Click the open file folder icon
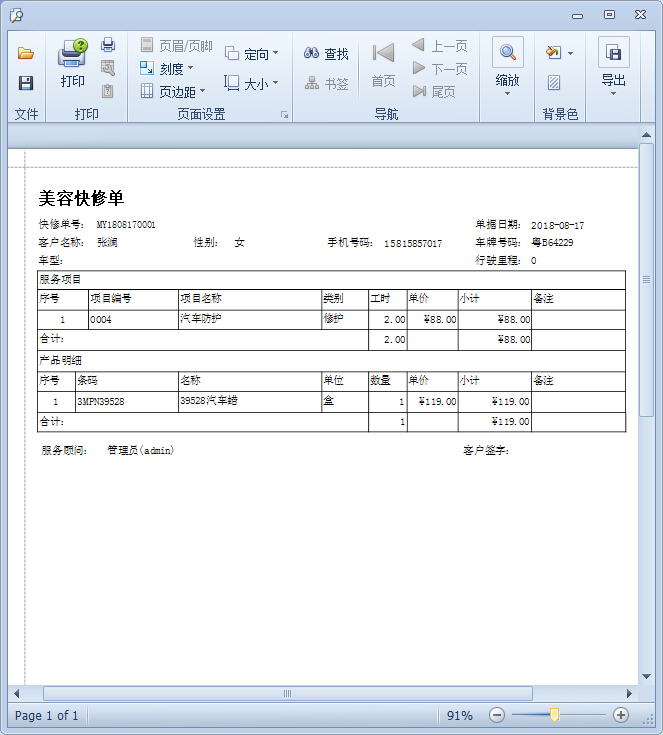Image resolution: width=663 pixels, height=735 pixels. (26, 53)
